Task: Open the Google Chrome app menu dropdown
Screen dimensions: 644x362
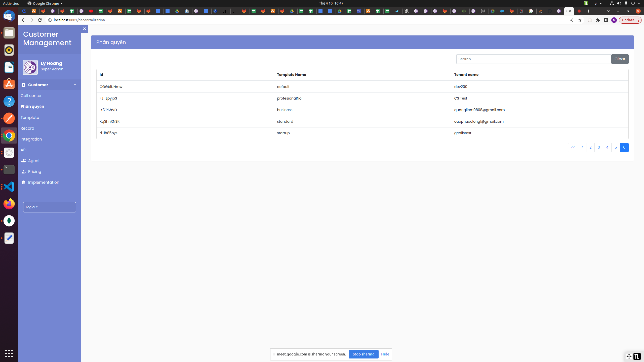Action: click(x=45, y=3)
